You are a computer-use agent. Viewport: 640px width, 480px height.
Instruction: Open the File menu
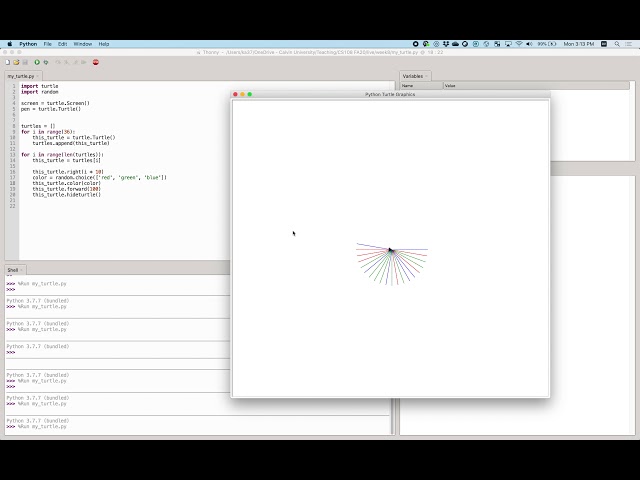[47, 44]
